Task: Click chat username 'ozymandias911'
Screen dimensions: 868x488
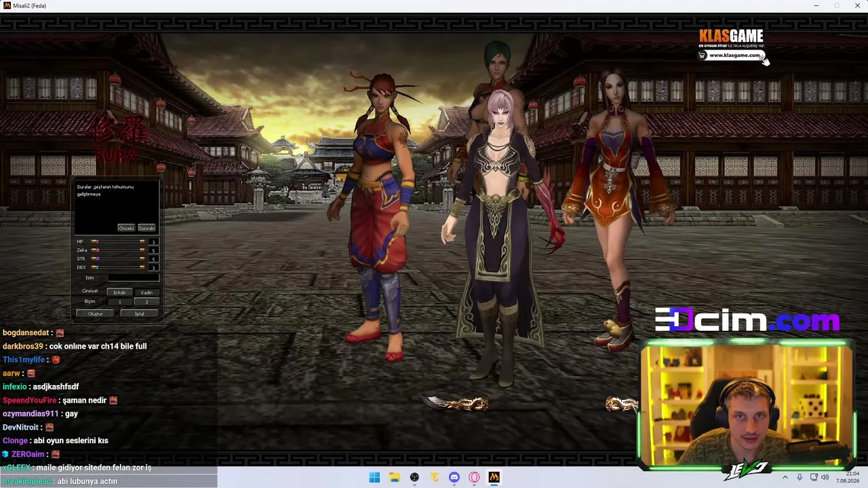Action: click(31, 414)
